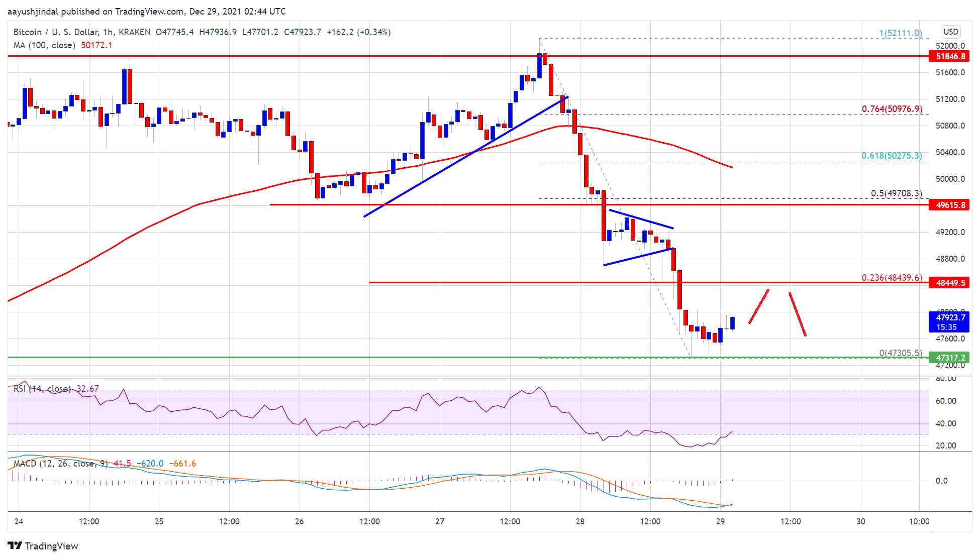Click the RSI 40.00 axis tick
This screenshot has width=980, height=559.
[x=946, y=423]
